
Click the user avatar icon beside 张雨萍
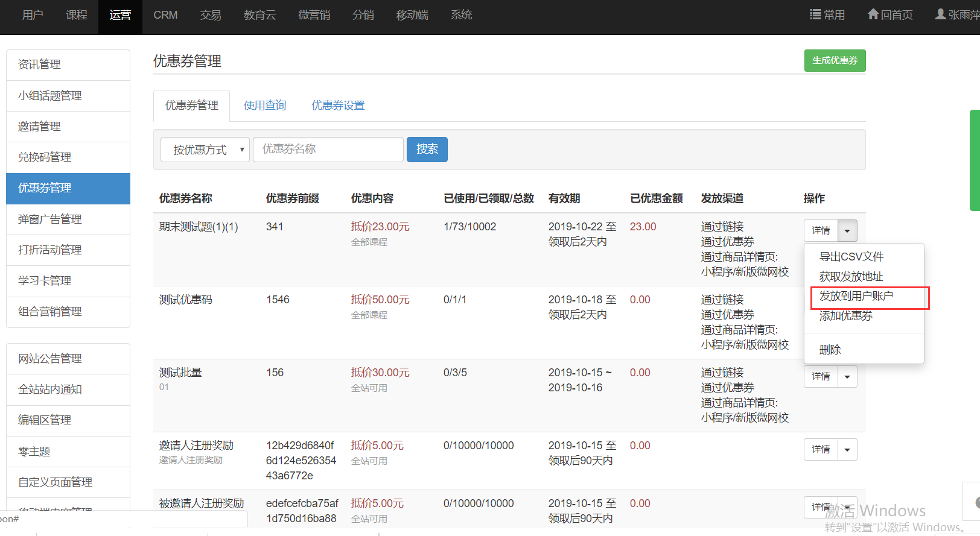pyautogui.click(x=940, y=14)
